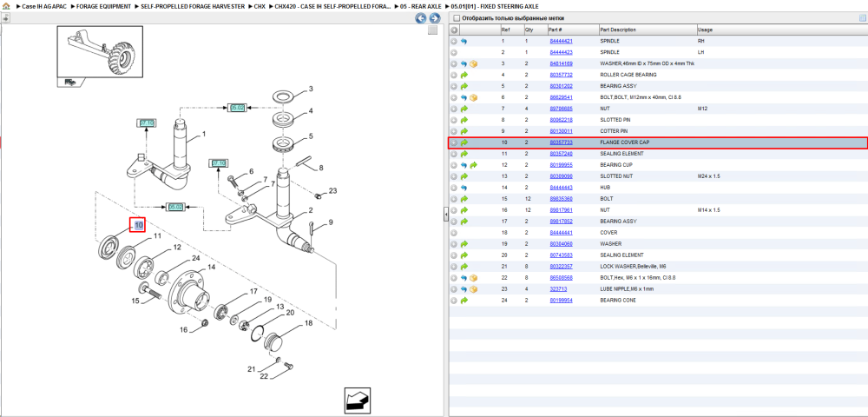The width and height of the screenshot is (868, 417).
Task: Click the 'Ref' column header
Action: tap(511, 30)
